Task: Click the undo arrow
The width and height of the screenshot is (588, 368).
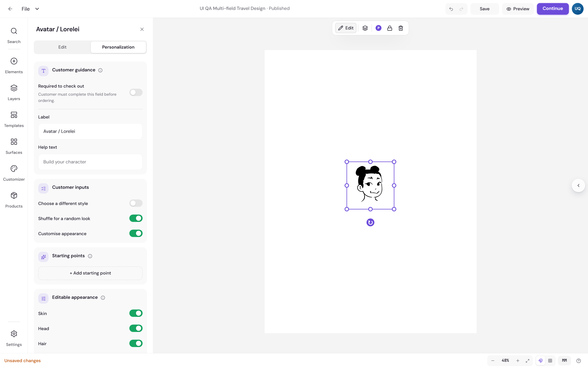Action: click(451, 9)
